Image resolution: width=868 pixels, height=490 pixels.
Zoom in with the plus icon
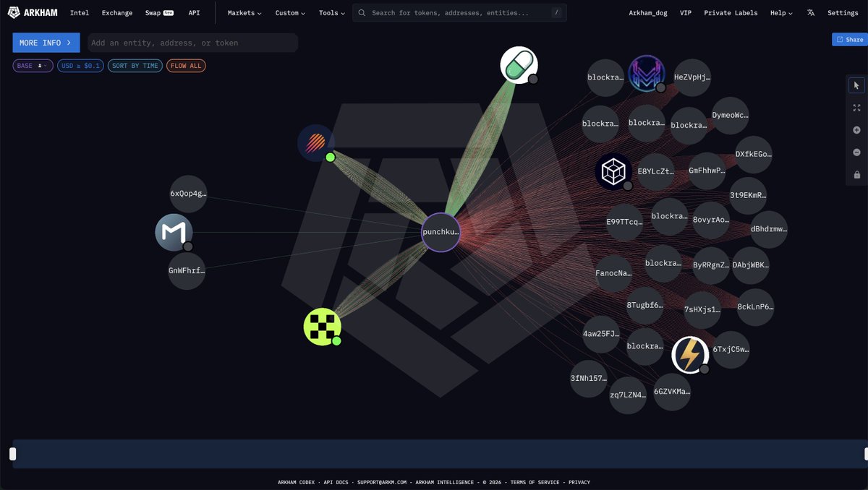tap(856, 130)
